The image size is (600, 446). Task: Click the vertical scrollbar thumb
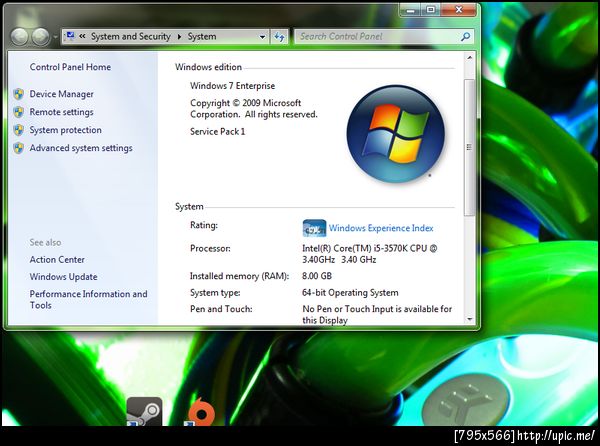coord(470,148)
